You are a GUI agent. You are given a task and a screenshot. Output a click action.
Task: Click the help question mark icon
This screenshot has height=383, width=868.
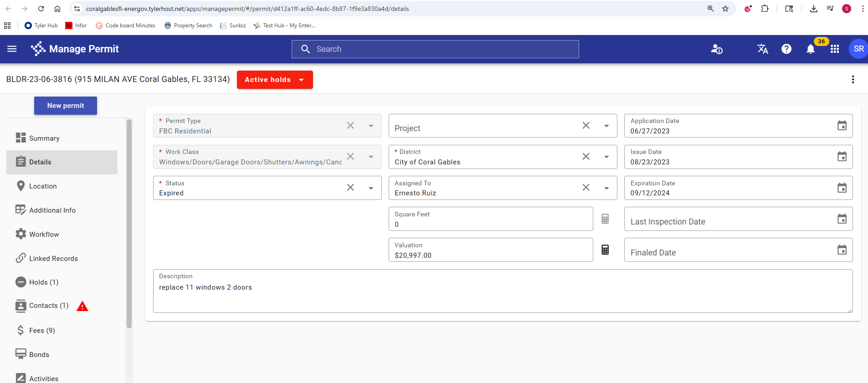[786, 49]
